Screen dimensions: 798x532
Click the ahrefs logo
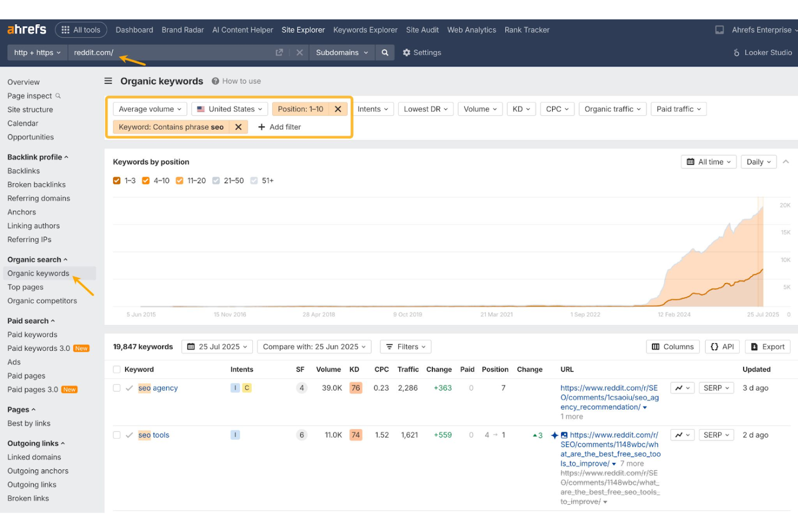tap(26, 30)
